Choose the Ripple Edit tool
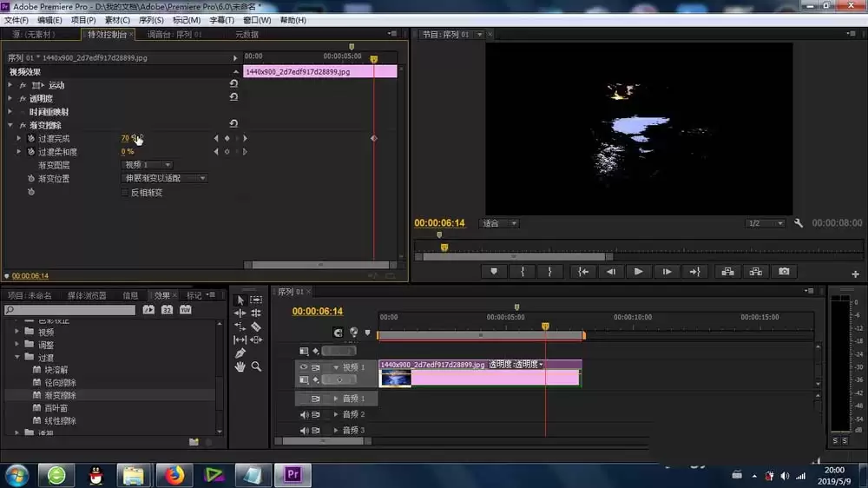This screenshot has height=488, width=868. 240,313
